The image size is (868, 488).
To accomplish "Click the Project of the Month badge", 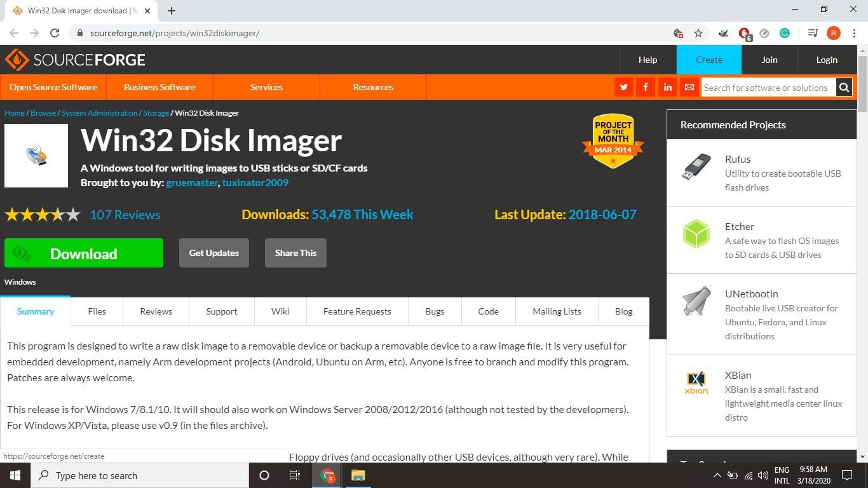I will [x=613, y=141].
